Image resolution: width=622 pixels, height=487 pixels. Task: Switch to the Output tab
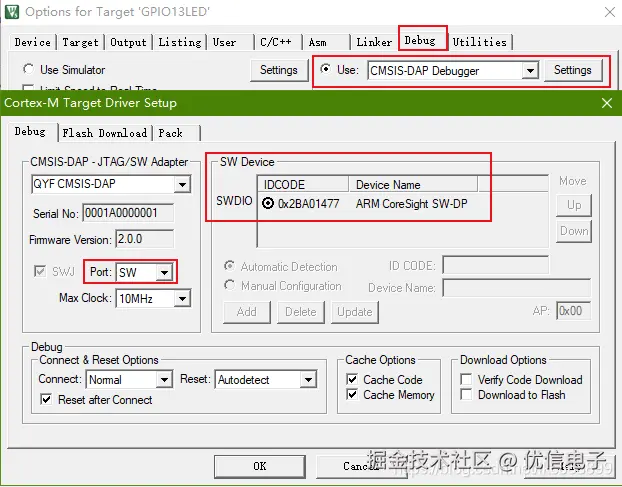(128, 42)
